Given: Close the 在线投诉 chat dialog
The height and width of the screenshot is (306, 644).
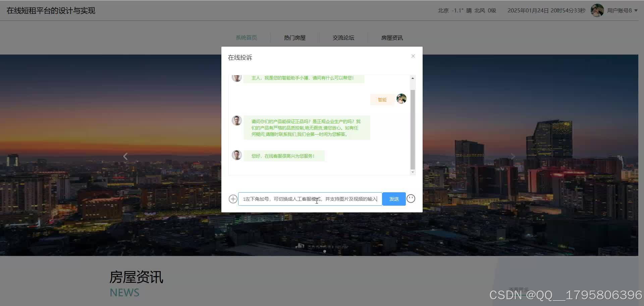Looking at the screenshot, I should [413, 56].
